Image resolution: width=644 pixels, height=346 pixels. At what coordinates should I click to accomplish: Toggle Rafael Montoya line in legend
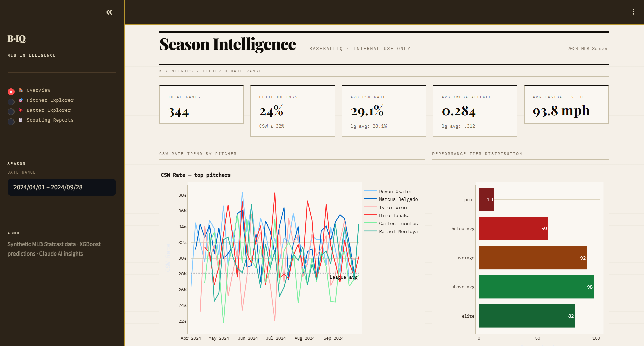click(x=391, y=232)
